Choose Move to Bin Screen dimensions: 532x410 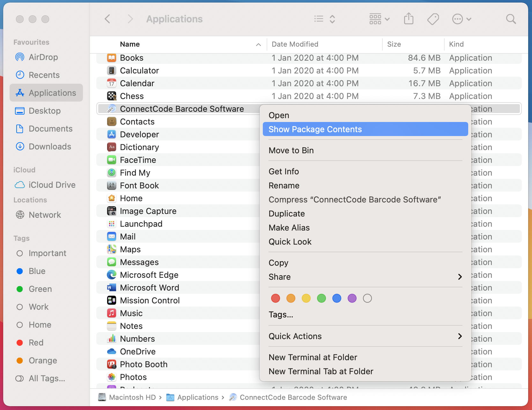(365, 150)
